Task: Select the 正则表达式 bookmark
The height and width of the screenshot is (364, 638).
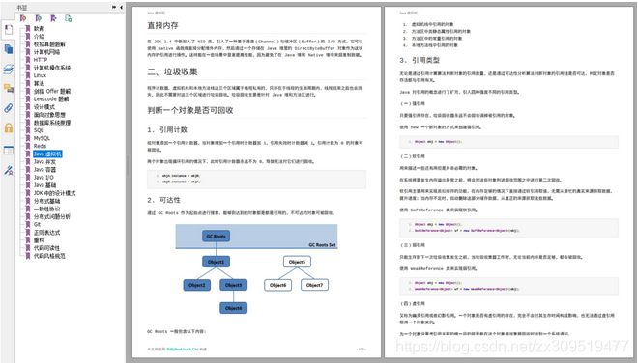Action: [46, 233]
